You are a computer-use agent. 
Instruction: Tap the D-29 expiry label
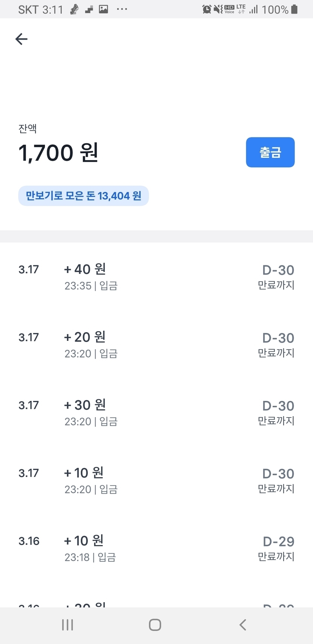point(278,542)
